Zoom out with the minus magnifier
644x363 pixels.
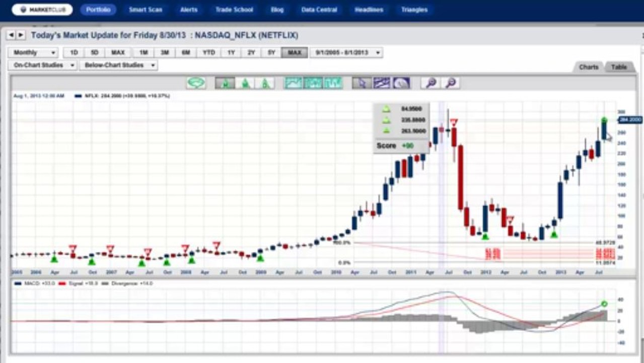[451, 83]
